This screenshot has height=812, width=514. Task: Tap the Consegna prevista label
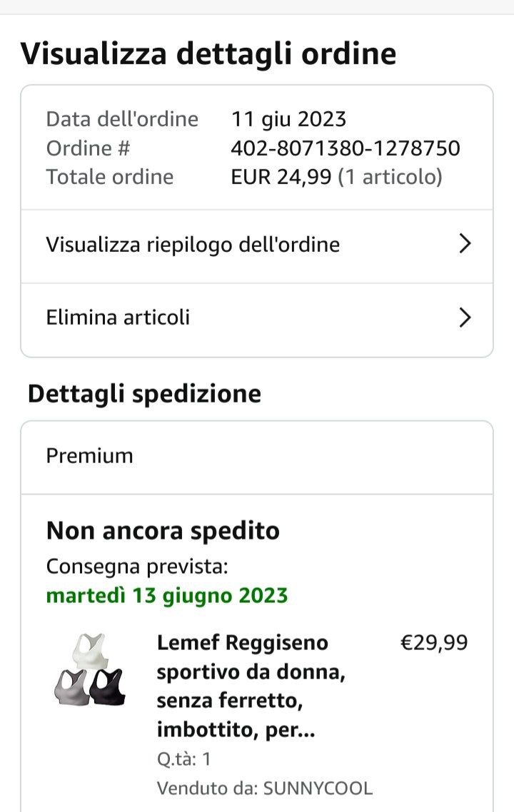tap(137, 567)
